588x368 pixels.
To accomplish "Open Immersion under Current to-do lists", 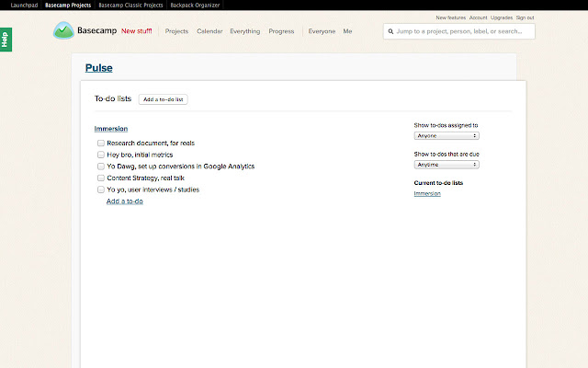I will click(427, 194).
